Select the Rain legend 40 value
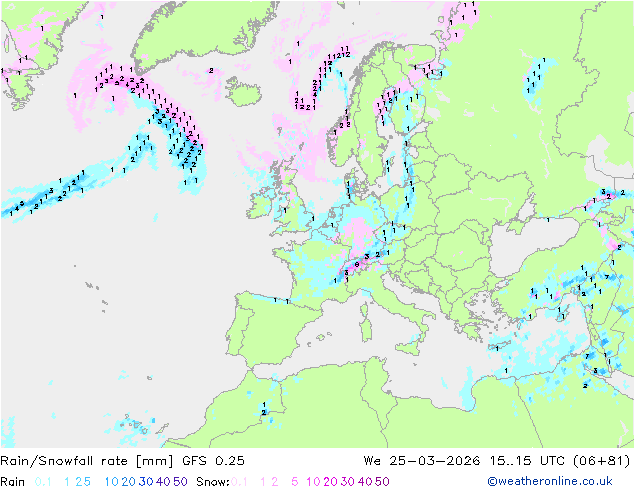The image size is (634, 490). (163, 482)
